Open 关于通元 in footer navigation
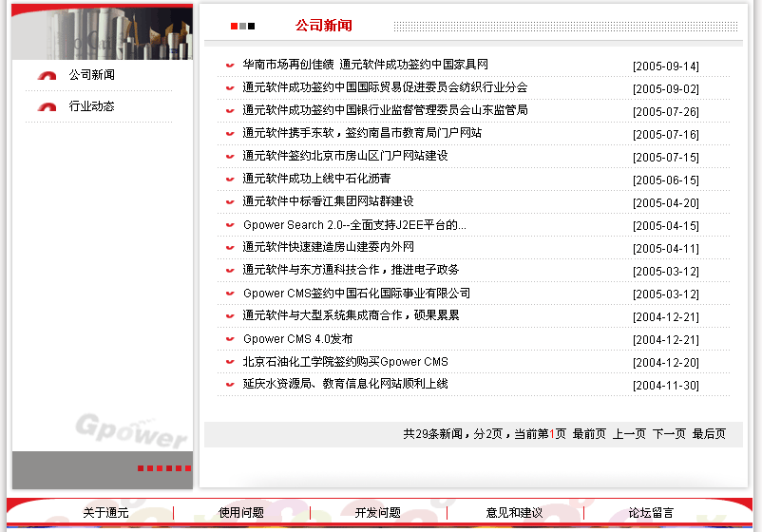The image size is (762, 532). click(x=105, y=513)
